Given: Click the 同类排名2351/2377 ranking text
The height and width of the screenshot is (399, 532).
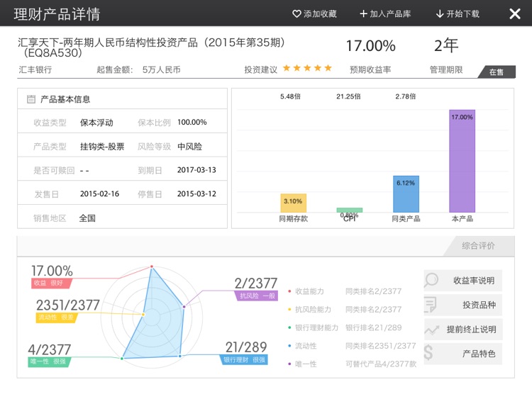Looking at the screenshot, I should click(x=380, y=346).
